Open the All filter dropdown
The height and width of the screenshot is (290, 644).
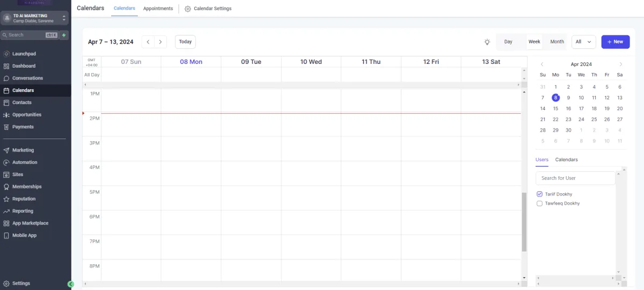click(x=583, y=42)
